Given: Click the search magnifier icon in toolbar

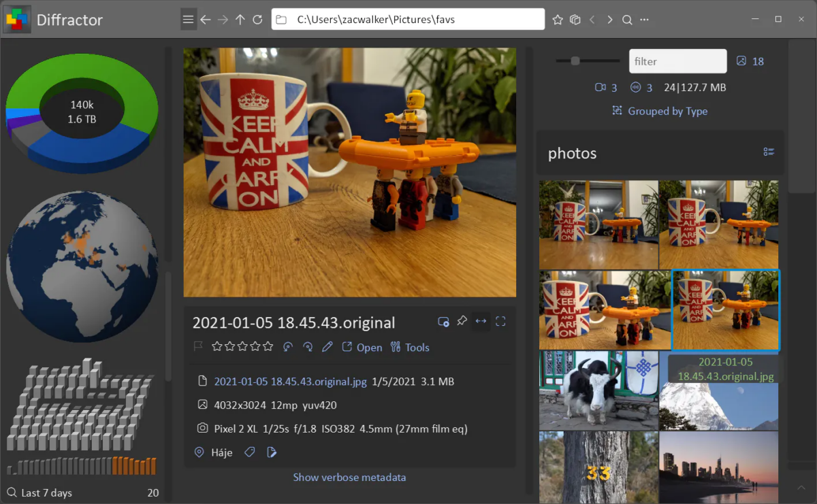Looking at the screenshot, I should [627, 20].
